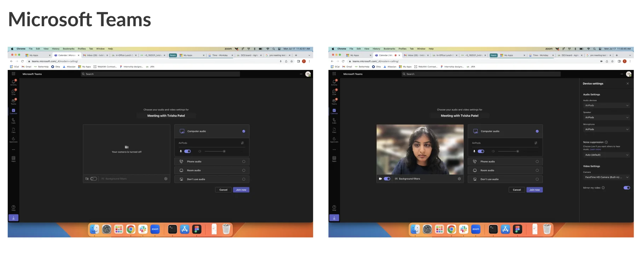Open Apps in the right screenshot's sidebar

click(334, 159)
